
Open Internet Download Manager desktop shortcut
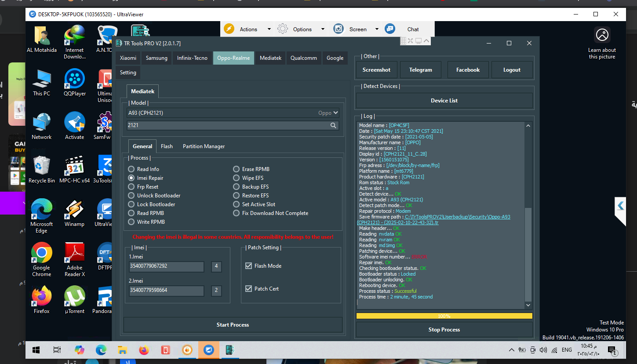(75, 42)
